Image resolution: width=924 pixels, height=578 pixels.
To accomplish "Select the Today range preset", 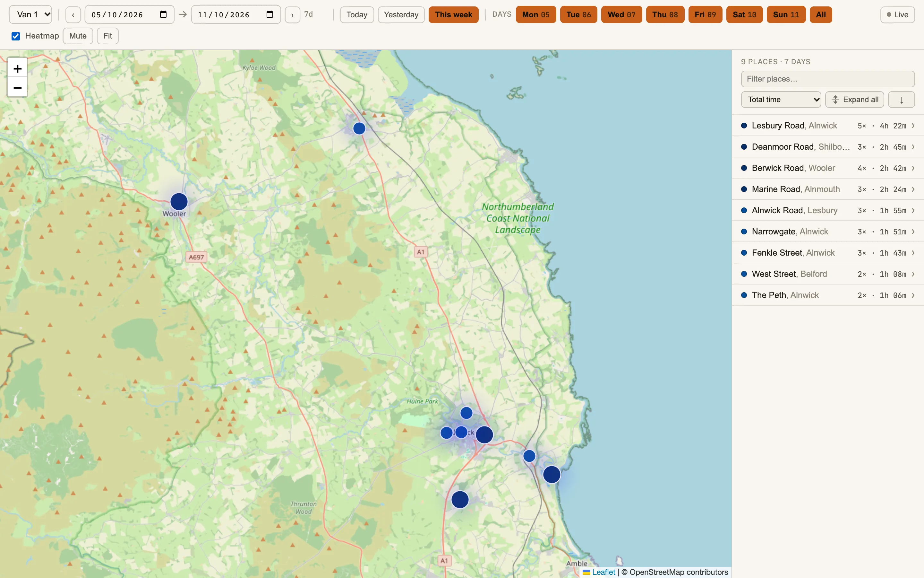I will tap(357, 15).
